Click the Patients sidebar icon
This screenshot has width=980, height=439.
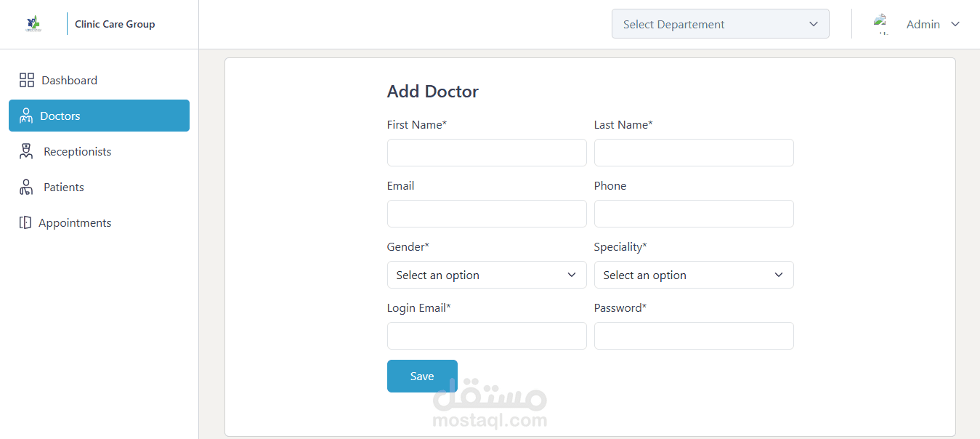tap(26, 187)
